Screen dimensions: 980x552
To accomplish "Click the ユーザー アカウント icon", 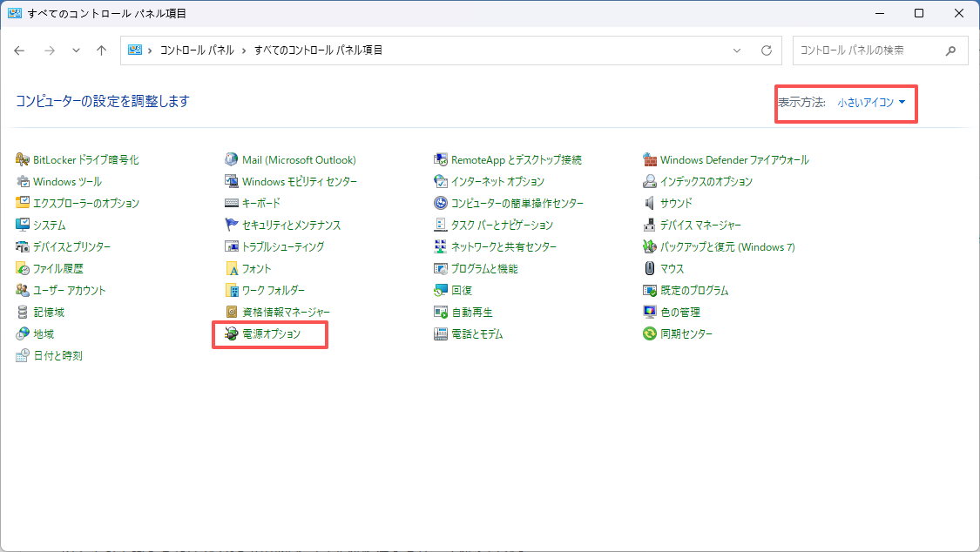I will 23,290.
